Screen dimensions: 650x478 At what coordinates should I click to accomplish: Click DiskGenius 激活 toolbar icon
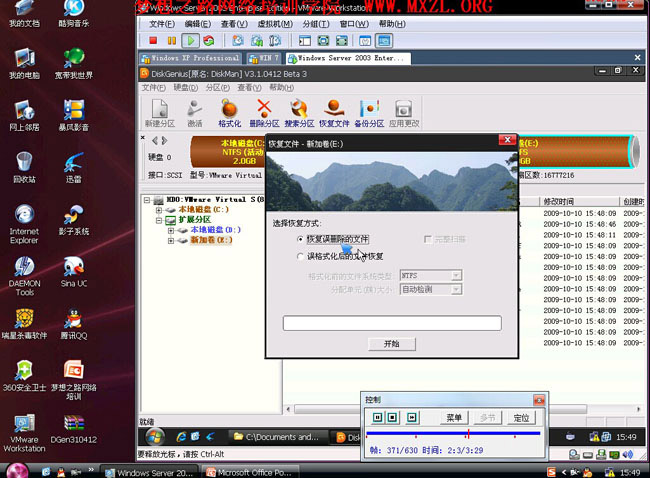tap(194, 113)
